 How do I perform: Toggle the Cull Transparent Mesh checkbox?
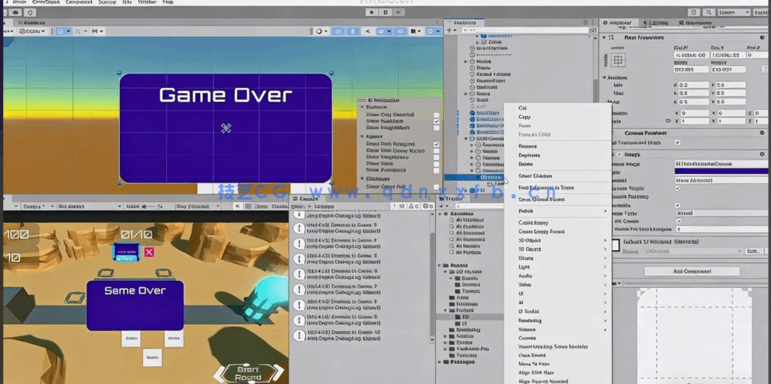(x=678, y=143)
